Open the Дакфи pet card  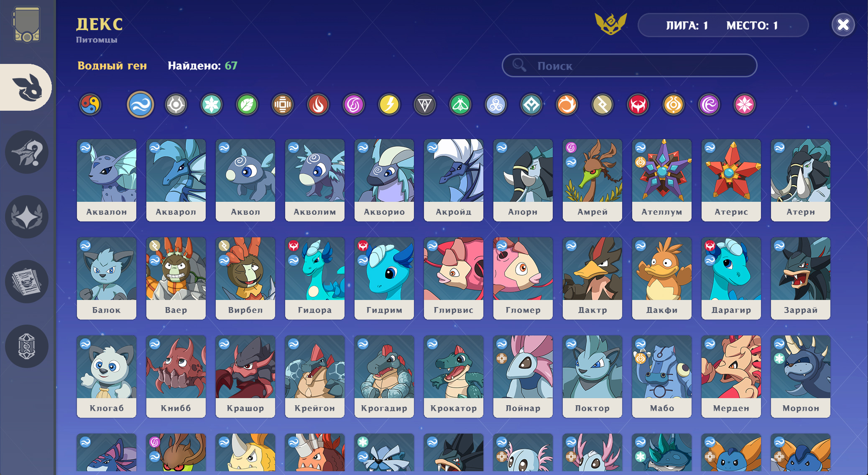pyautogui.click(x=662, y=278)
